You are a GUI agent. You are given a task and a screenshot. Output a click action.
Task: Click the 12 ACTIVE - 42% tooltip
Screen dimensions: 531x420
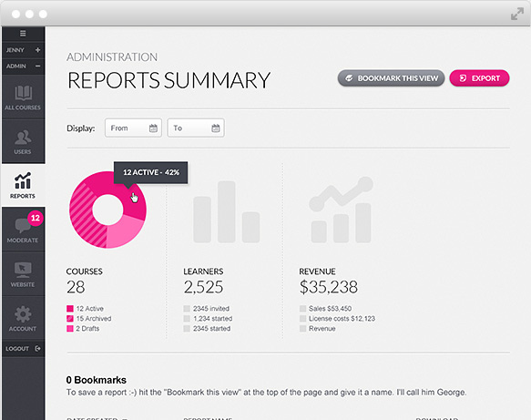click(x=150, y=172)
